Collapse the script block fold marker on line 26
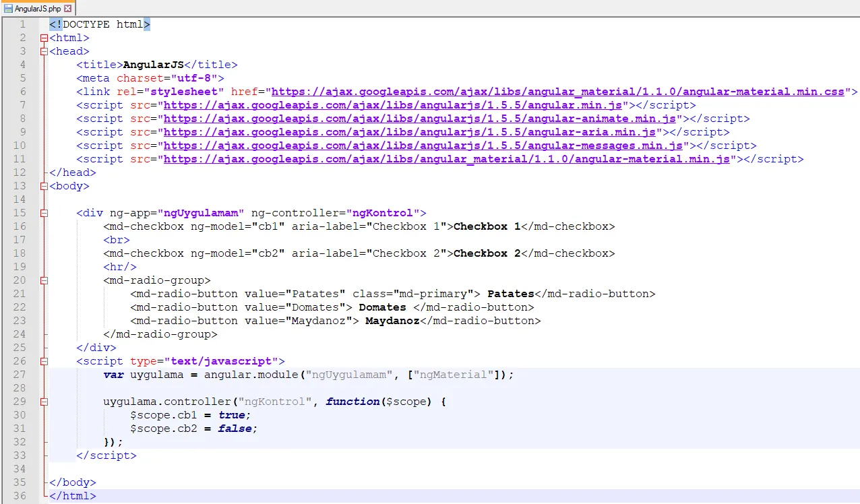 tap(44, 361)
